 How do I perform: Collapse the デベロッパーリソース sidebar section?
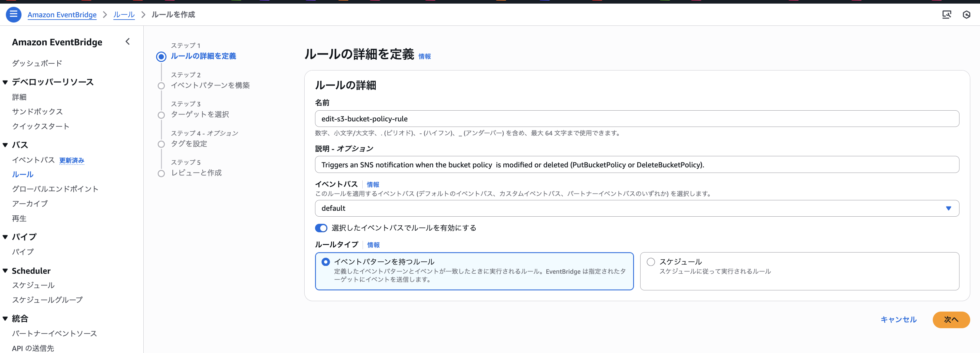tap(5, 82)
